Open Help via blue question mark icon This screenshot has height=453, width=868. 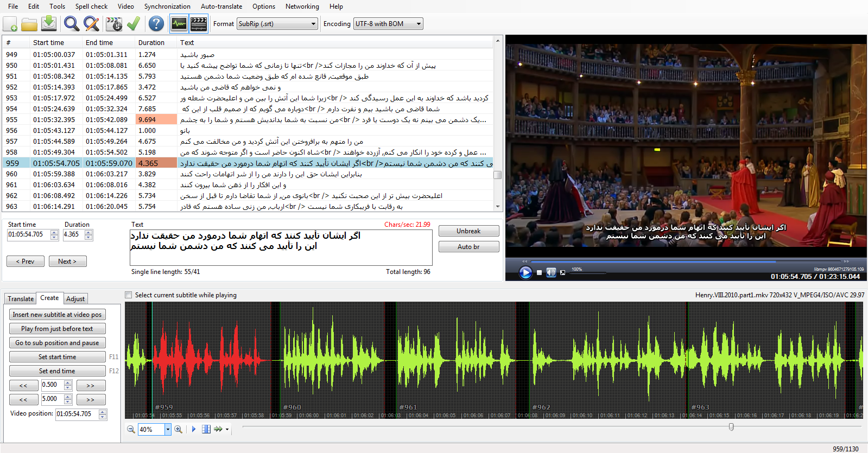pyautogui.click(x=156, y=24)
